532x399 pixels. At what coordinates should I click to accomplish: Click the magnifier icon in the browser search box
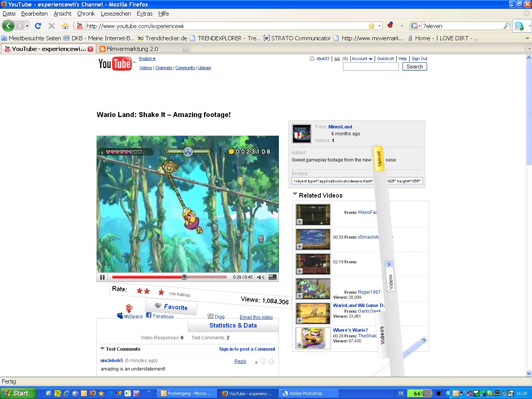(x=506, y=26)
